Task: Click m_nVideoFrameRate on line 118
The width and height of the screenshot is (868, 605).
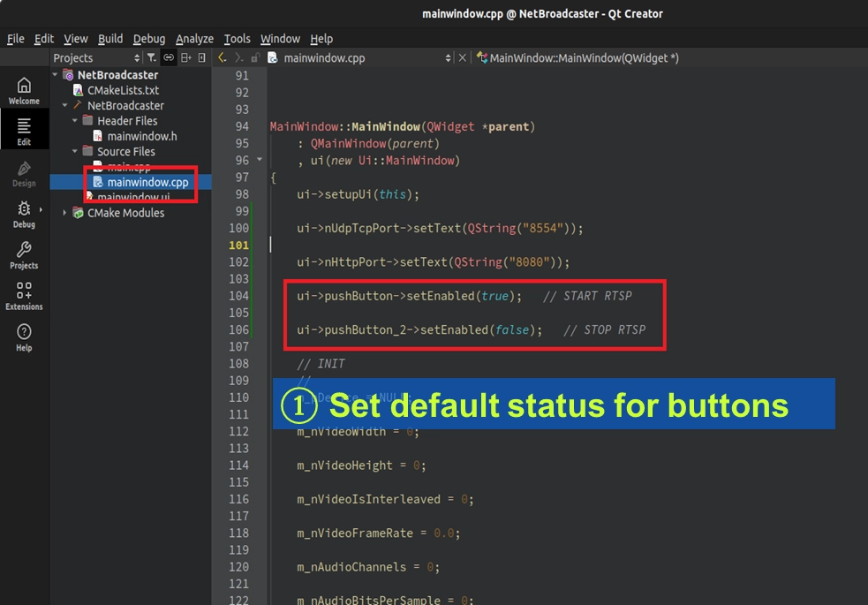Action: pyautogui.click(x=355, y=533)
